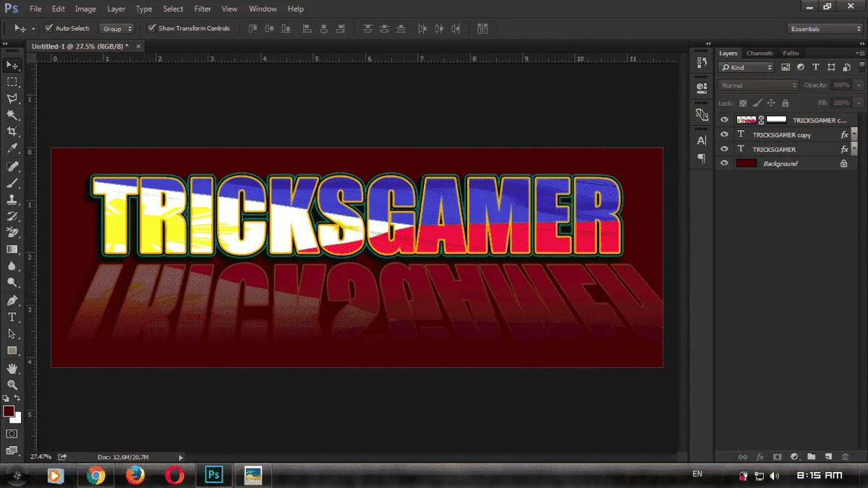Filter layers by type layers icon
Viewport: 868px width, 488px height.
(816, 67)
